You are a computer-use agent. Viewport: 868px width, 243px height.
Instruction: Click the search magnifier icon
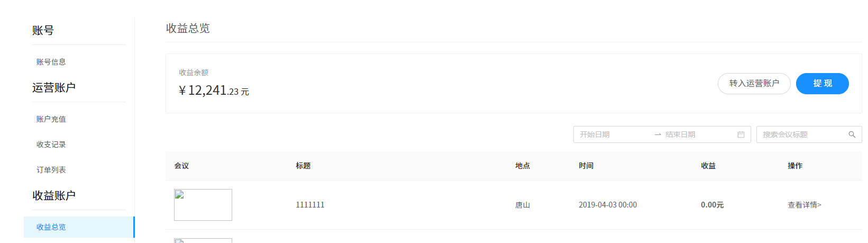tap(852, 134)
